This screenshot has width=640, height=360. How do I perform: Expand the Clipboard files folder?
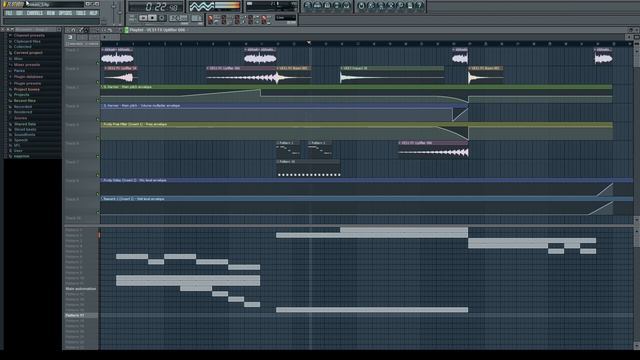(27, 41)
